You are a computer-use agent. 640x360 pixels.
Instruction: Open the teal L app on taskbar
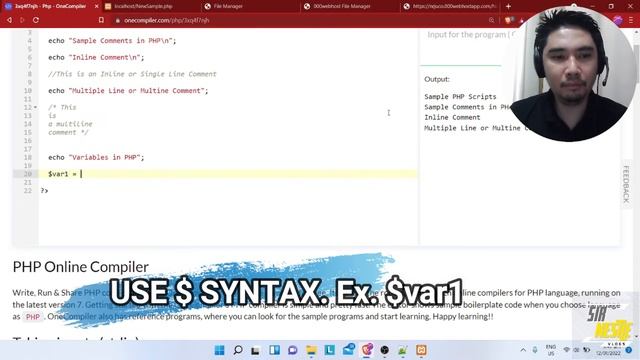330,350
